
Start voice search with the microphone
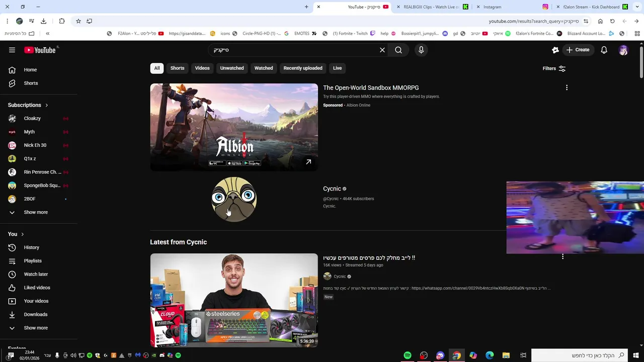tap(421, 50)
